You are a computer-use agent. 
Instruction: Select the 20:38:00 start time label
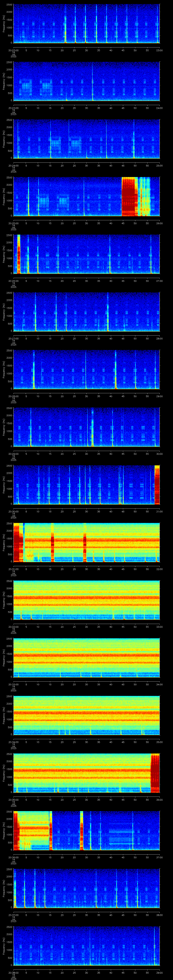[x=13, y=972]
